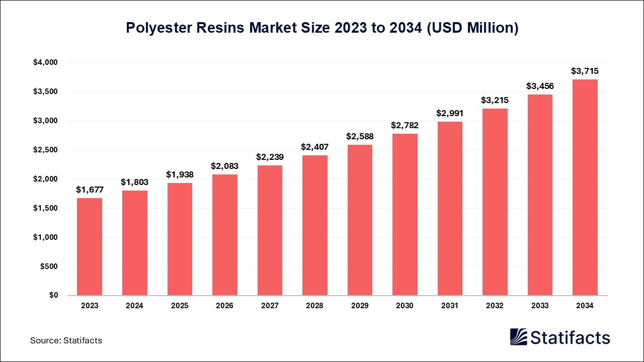Click the 2025 x-axis year label
The image size is (644, 362).
pyautogui.click(x=180, y=306)
